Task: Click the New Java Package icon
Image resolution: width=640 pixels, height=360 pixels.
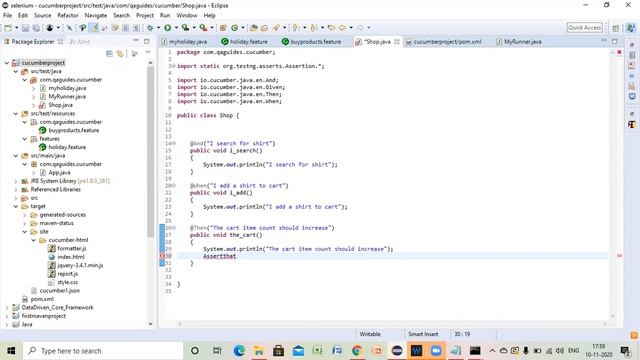Action: (x=223, y=28)
